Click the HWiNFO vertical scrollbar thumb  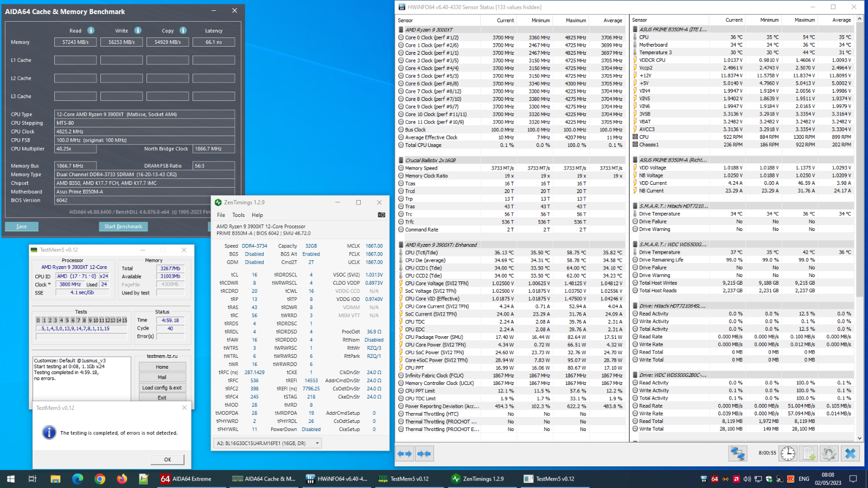(860, 160)
